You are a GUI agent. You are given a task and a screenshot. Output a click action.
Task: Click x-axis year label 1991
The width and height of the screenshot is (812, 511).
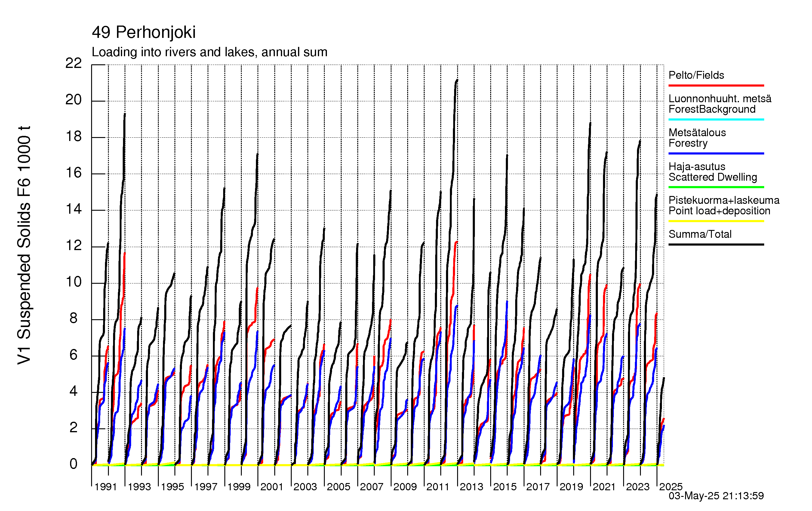click(x=106, y=487)
